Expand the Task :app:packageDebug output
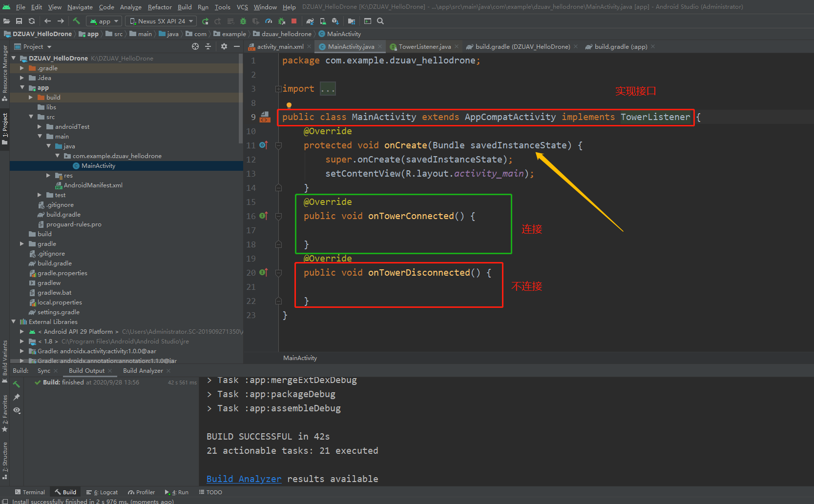The image size is (814, 504). coord(209,394)
